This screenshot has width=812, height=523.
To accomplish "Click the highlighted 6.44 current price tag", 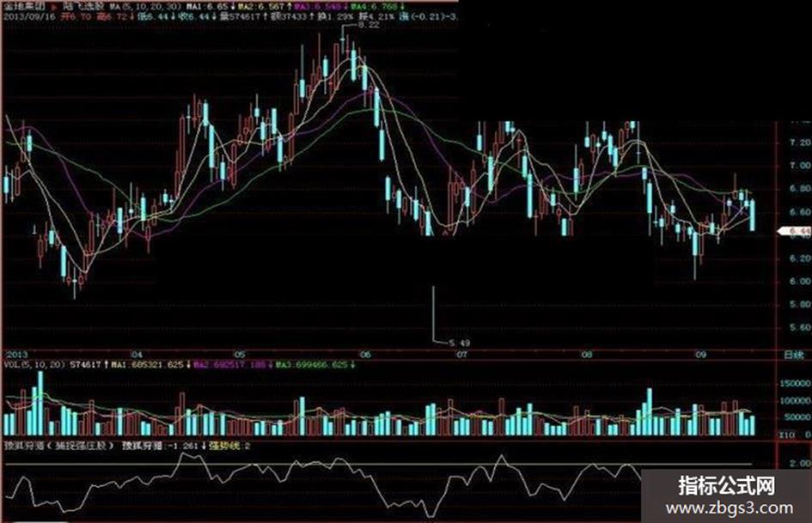I will pyautogui.click(x=796, y=231).
